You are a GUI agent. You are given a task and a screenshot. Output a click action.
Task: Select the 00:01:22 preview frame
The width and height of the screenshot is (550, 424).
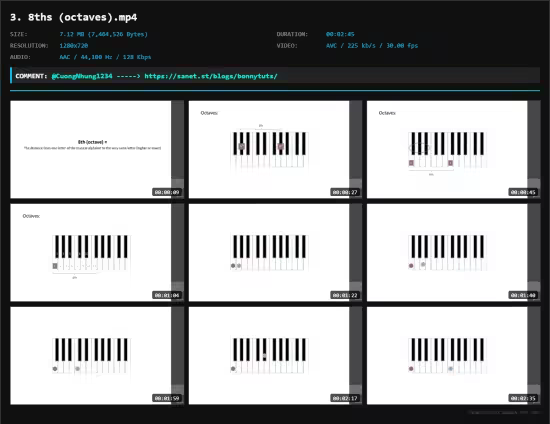pos(275,253)
